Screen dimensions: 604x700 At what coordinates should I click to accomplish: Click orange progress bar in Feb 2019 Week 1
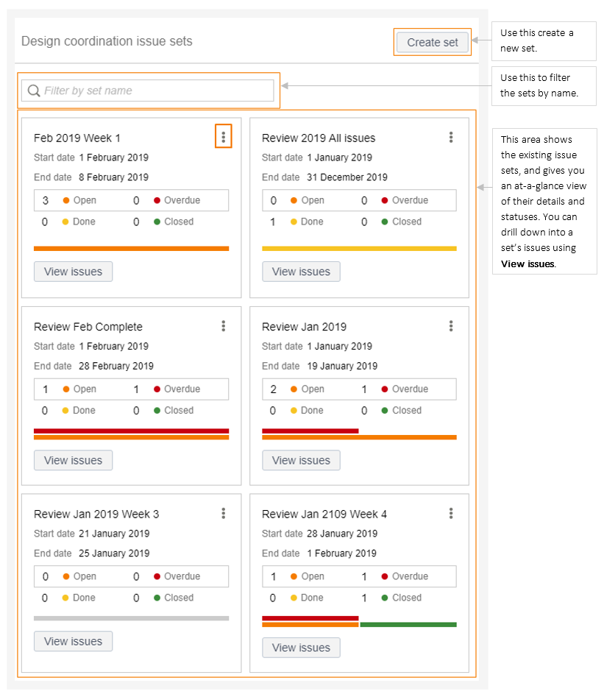coord(131,249)
